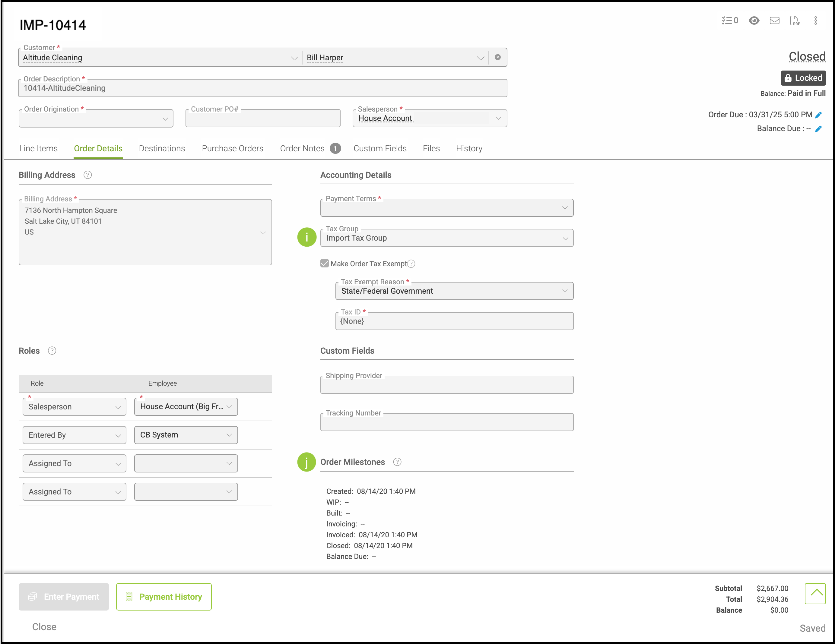
Task: Open the email envelope icon
Action: point(774,21)
